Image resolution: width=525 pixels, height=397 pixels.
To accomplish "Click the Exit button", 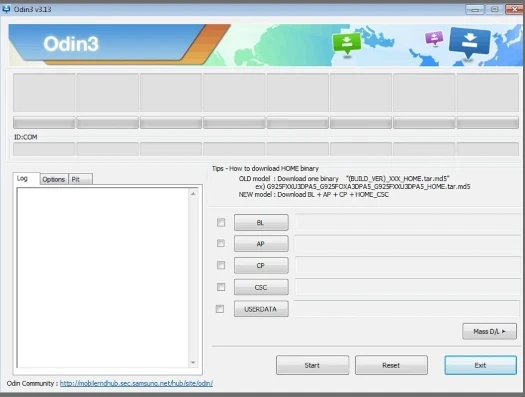I will tap(480, 365).
